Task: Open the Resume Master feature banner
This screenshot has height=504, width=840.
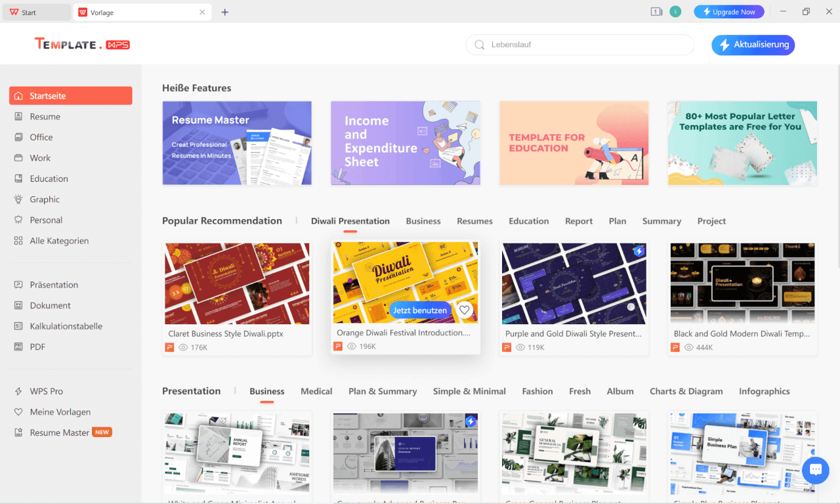Action: (x=237, y=143)
